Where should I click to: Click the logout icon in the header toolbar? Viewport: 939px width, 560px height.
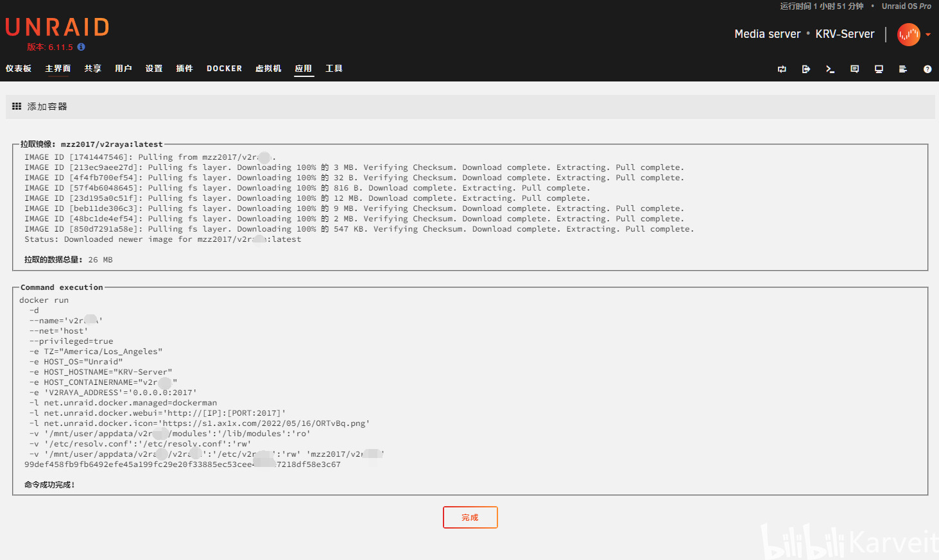806,69
